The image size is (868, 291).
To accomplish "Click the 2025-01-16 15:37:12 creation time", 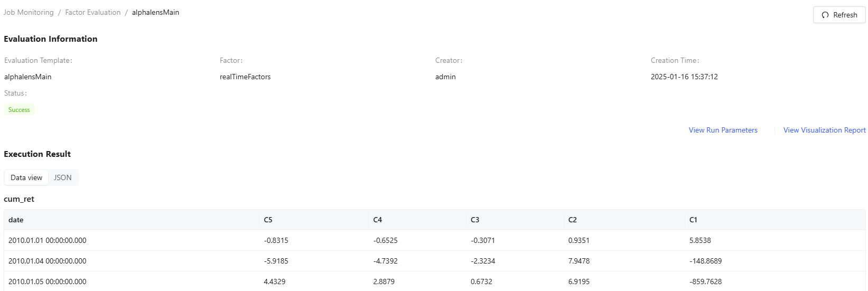I will 684,77.
